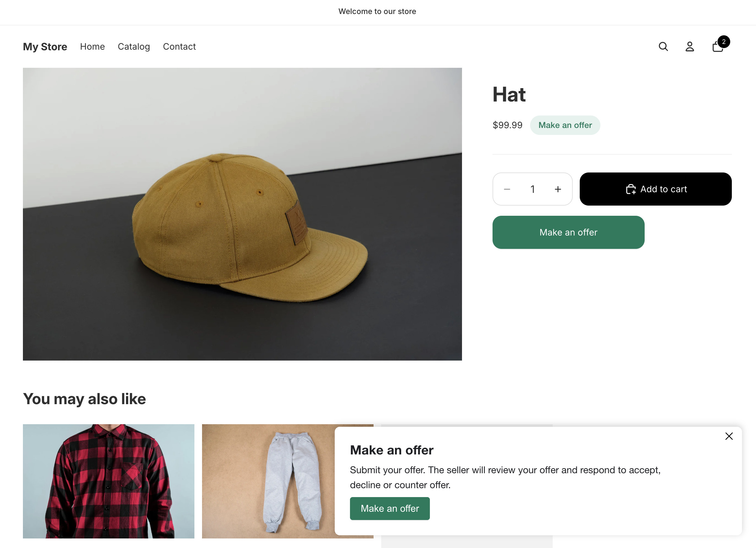This screenshot has width=756, height=548.
Task: Click the Hat product title
Action: [509, 95]
